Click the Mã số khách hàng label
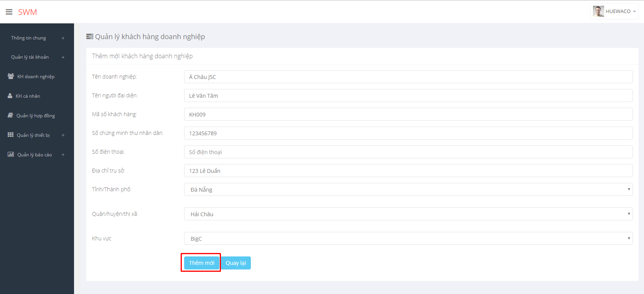 114,114
